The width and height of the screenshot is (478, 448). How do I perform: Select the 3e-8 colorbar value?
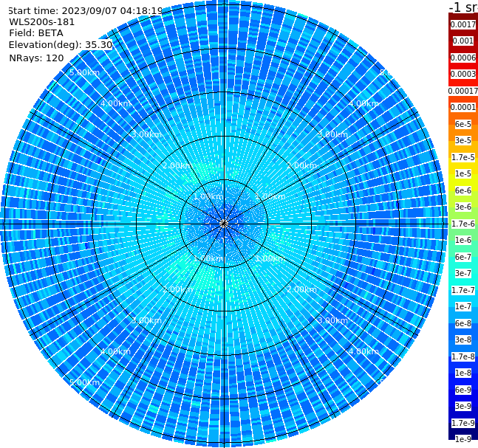click(x=463, y=340)
